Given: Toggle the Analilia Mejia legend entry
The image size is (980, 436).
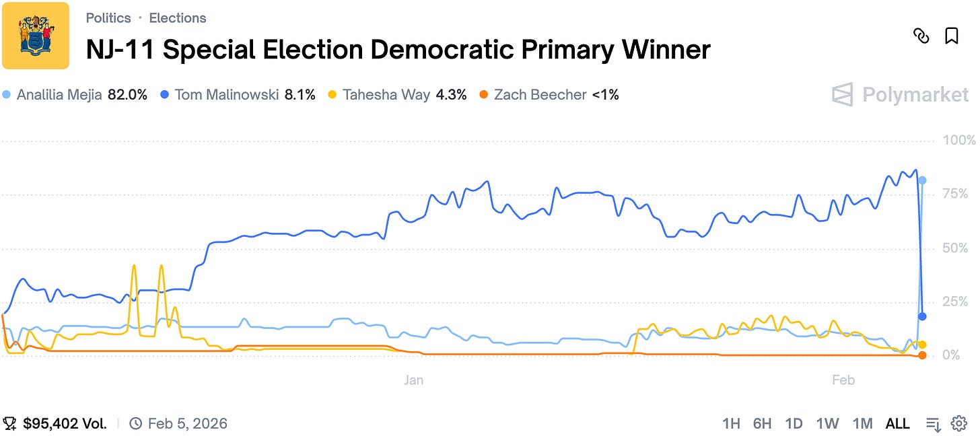Looking at the screenshot, I should point(75,95).
